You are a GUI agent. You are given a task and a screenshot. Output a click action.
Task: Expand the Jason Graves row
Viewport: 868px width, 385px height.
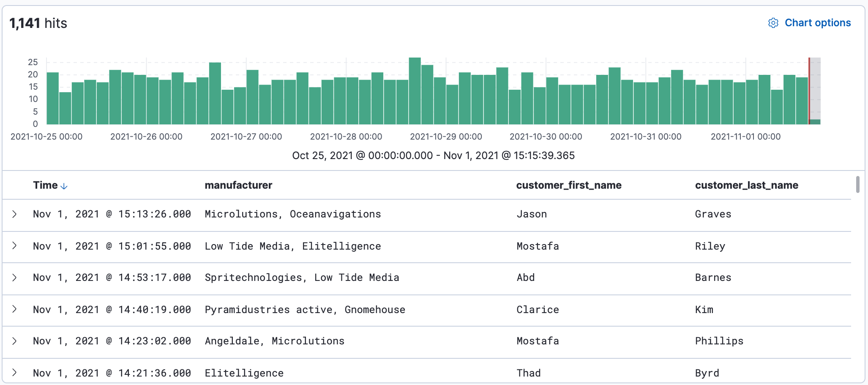(x=14, y=214)
